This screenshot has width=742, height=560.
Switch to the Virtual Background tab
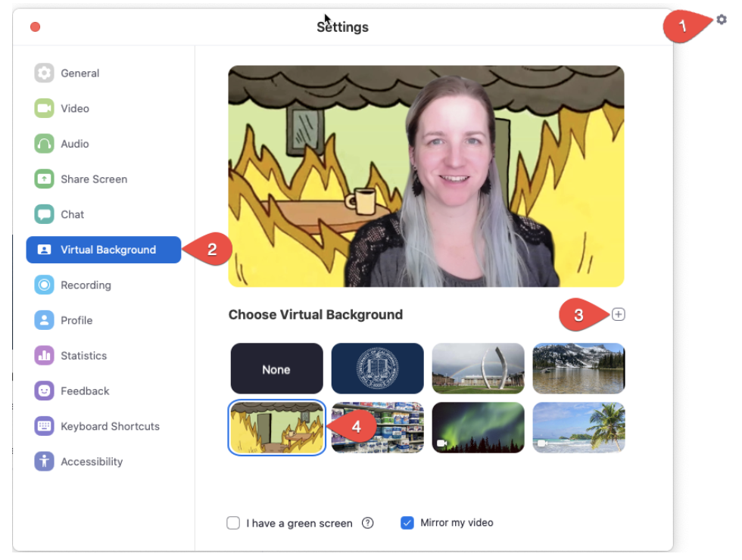pyautogui.click(x=102, y=250)
